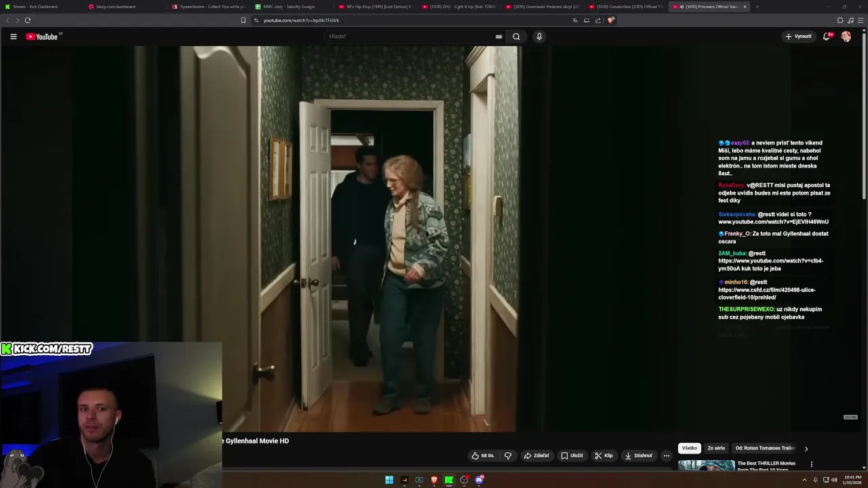Open the on-screen keyboard icon in search box
868x488 pixels.
(x=499, y=37)
